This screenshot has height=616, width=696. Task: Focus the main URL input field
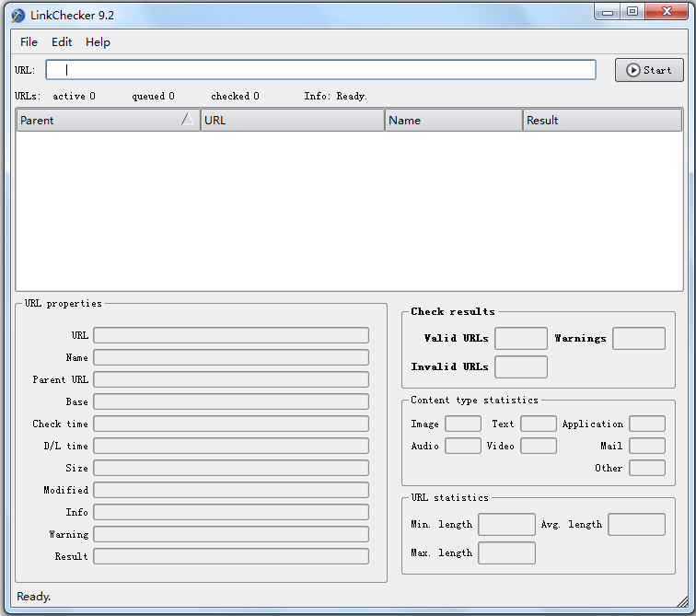pos(320,70)
